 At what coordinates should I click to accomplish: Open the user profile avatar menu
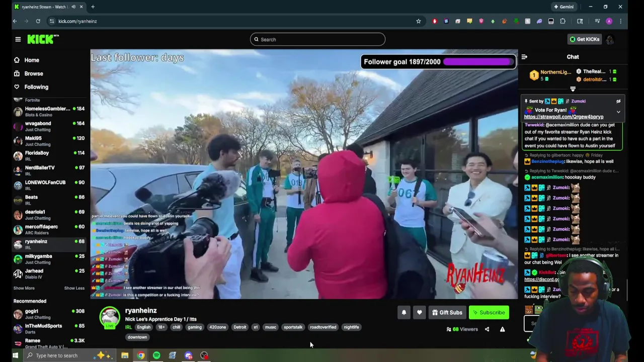point(610,39)
